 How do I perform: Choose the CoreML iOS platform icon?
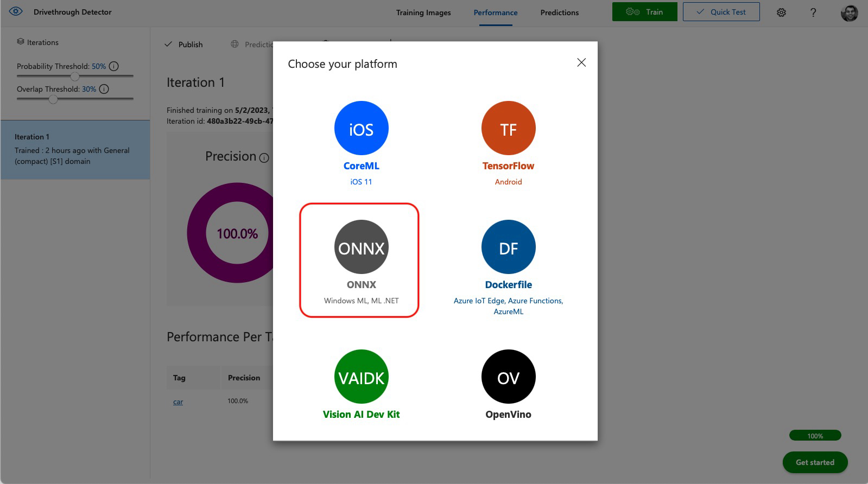point(361,128)
